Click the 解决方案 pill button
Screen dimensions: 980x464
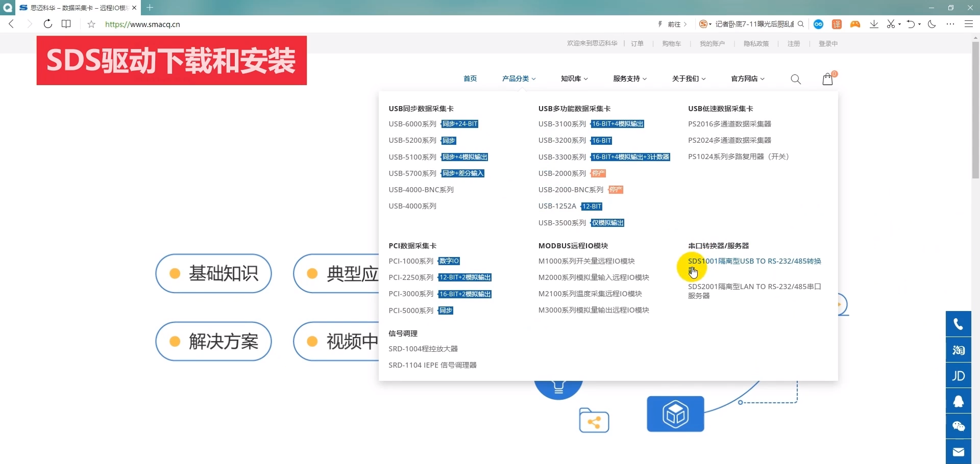click(x=213, y=341)
